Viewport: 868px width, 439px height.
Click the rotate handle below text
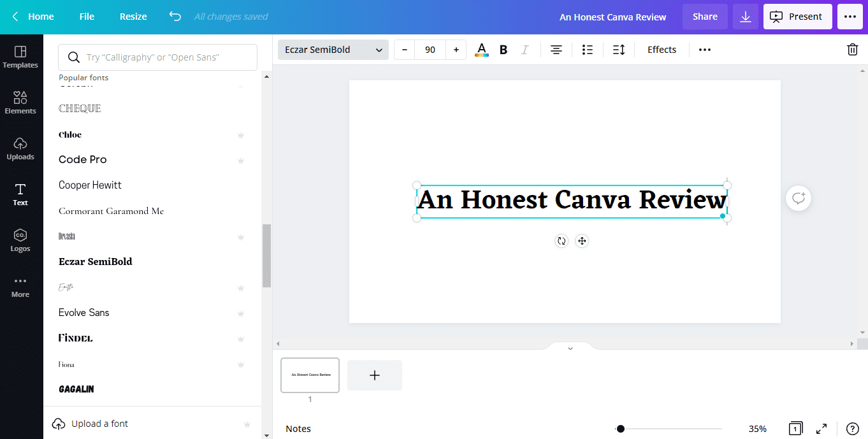(561, 241)
